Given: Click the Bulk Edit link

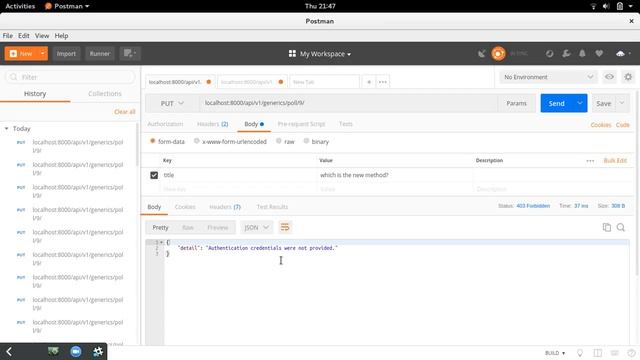Looking at the screenshot, I should point(615,160).
